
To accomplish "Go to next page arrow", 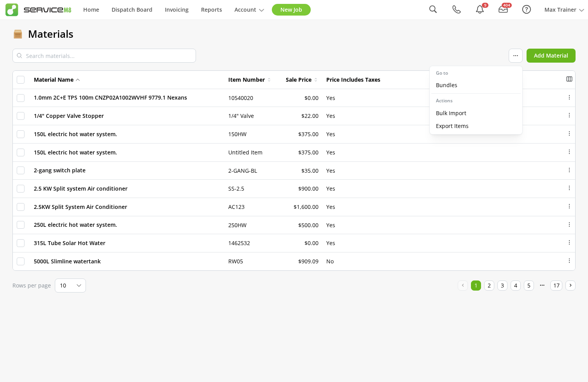I will pos(570,286).
